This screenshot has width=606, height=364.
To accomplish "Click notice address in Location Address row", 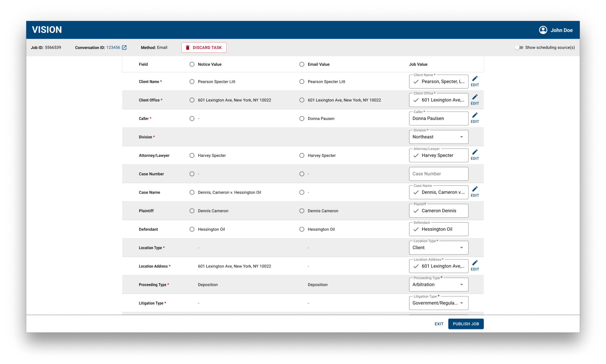I will pos(234,266).
